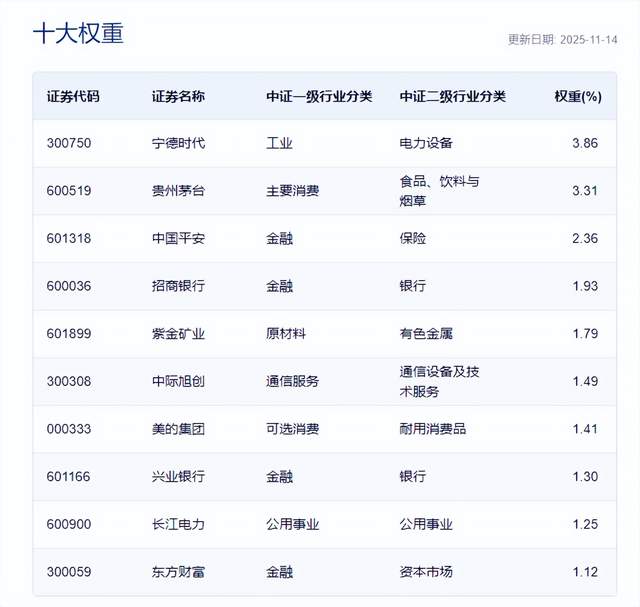Select stock code 600900
Image resolution: width=640 pixels, height=607 pixels.
pos(69,525)
